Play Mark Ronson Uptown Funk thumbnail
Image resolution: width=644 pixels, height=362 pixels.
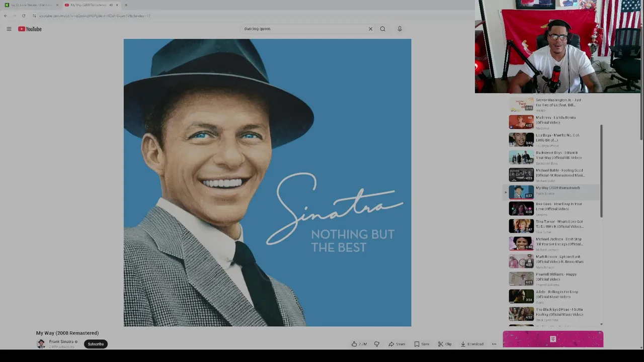pyautogui.click(x=521, y=261)
